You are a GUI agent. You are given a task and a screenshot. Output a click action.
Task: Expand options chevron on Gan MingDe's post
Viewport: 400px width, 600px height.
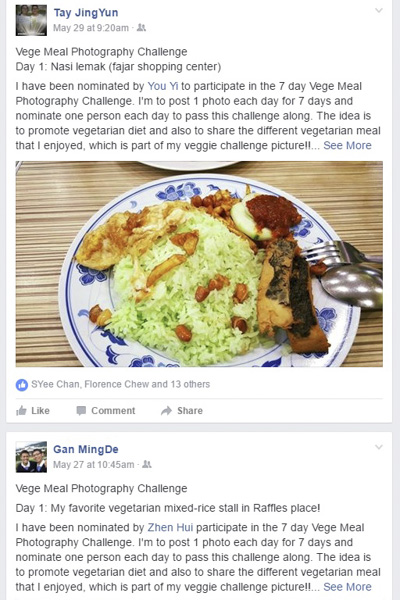[x=379, y=447]
